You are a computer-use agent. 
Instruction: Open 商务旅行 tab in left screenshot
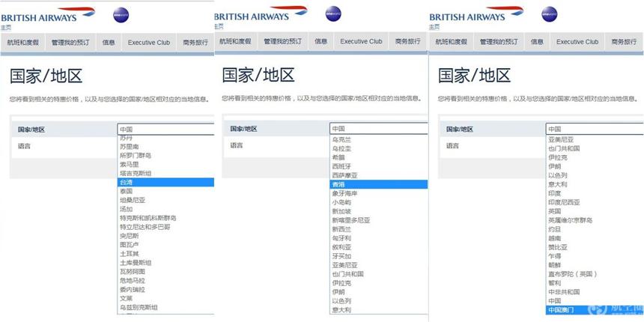click(195, 42)
